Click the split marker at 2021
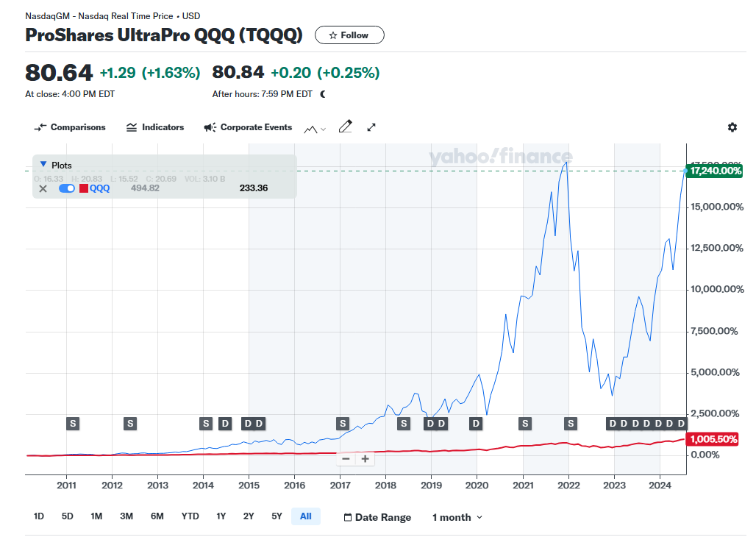The height and width of the screenshot is (537, 756). tap(525, 424)
